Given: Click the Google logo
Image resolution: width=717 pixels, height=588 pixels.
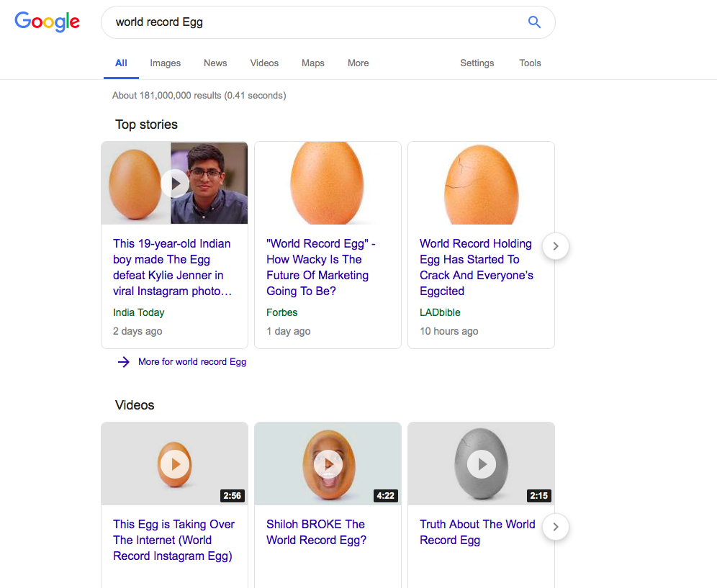Looking at the screenshot, I should pyautogui.click(x=47, y=22).
